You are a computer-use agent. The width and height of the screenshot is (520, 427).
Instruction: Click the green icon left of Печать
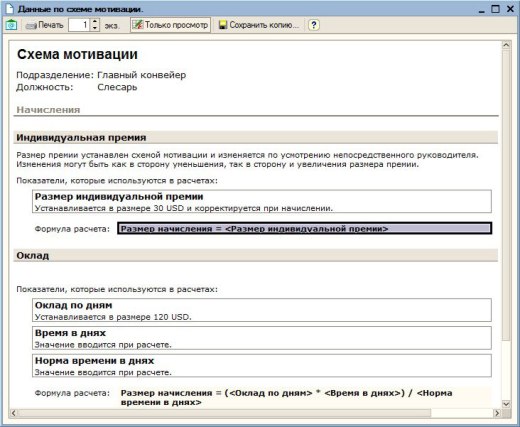(x=11, y=25)
